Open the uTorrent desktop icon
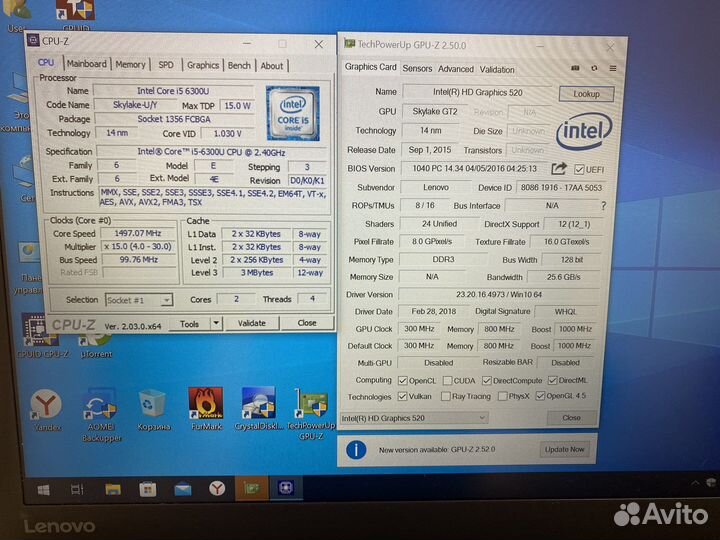The image size is (720, 540). coord(96,345)
